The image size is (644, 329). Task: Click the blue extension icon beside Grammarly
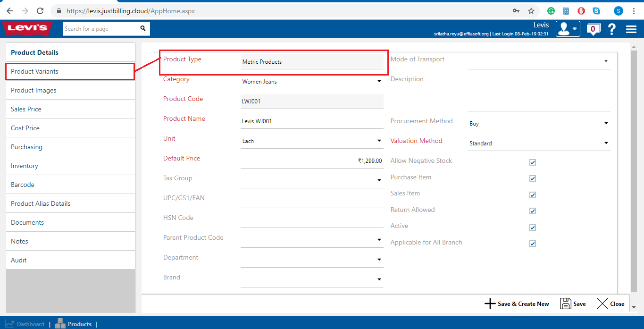pos(566,10)
